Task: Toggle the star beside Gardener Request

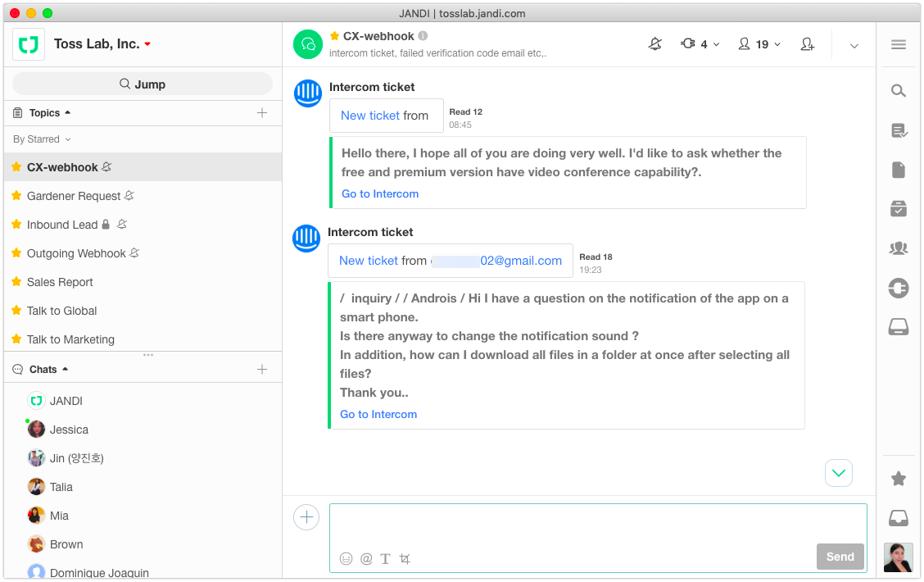Action: [16, 195]
